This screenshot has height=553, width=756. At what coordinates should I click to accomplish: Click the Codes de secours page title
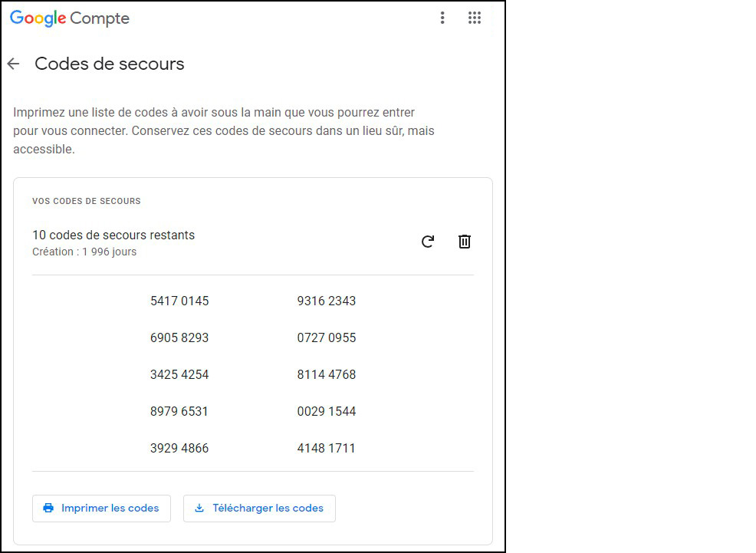[x=110, y=64]
